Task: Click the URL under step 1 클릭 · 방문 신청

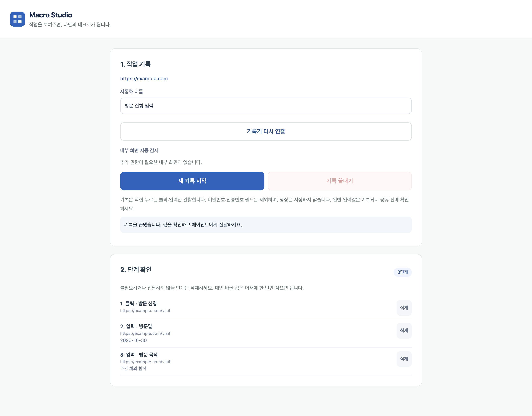Action: 145,311
